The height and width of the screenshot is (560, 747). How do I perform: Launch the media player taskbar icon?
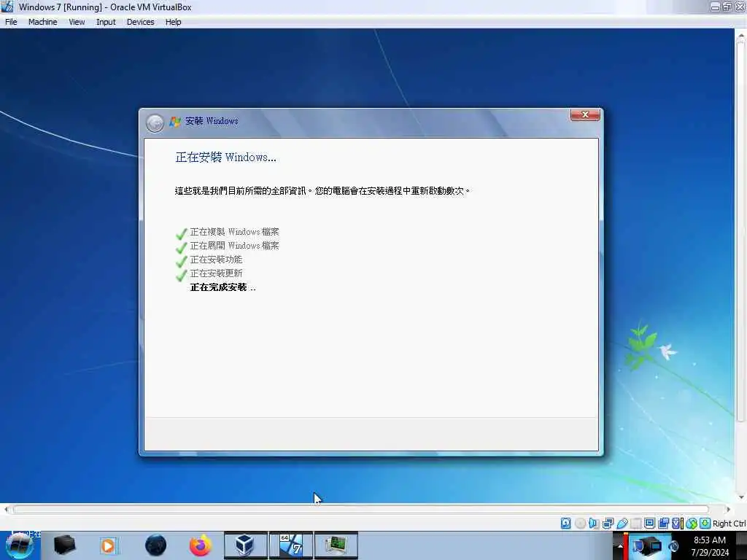point(108,545)
